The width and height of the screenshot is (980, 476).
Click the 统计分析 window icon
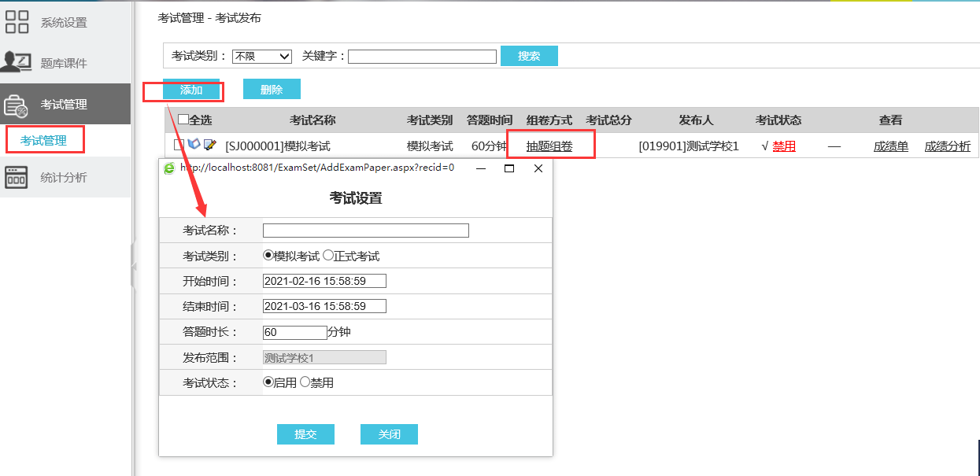(17, 177)
